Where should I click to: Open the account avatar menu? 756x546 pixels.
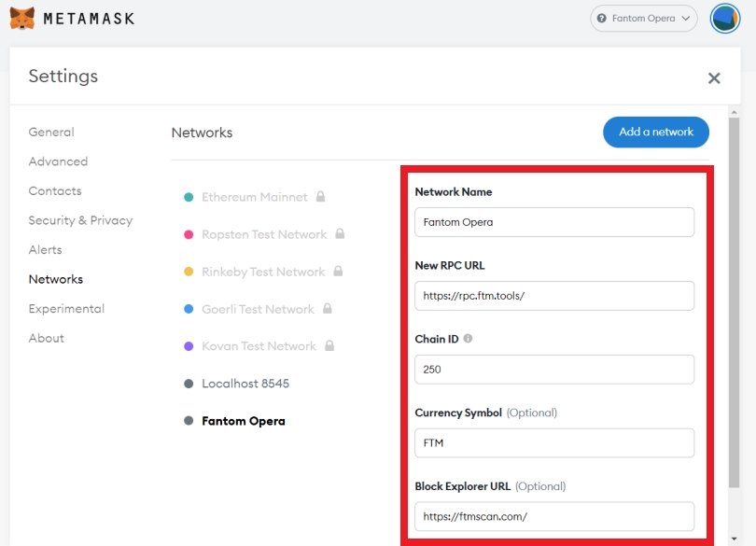pos(724,18)
